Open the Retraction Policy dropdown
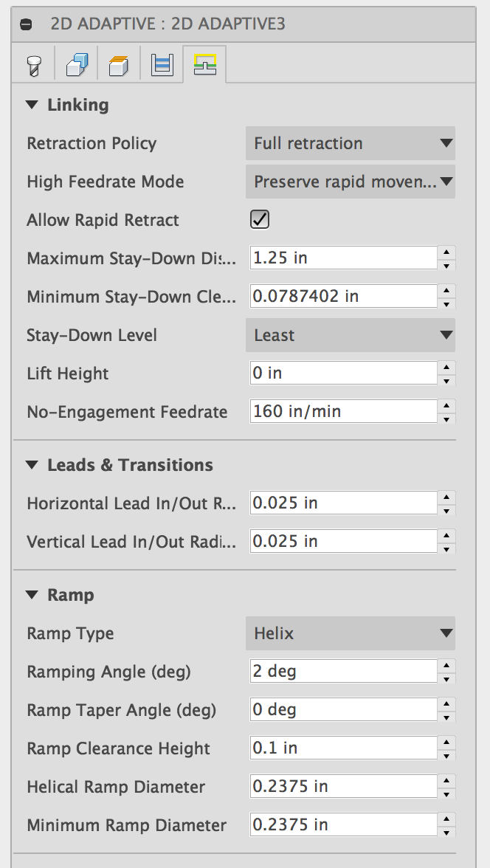The width and height of the screenshot is (490, 868). (x=350, y=143)
